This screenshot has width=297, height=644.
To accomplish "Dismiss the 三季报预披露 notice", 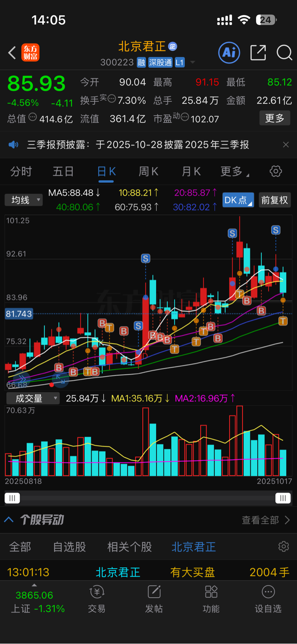I will (x=286, y=145).
